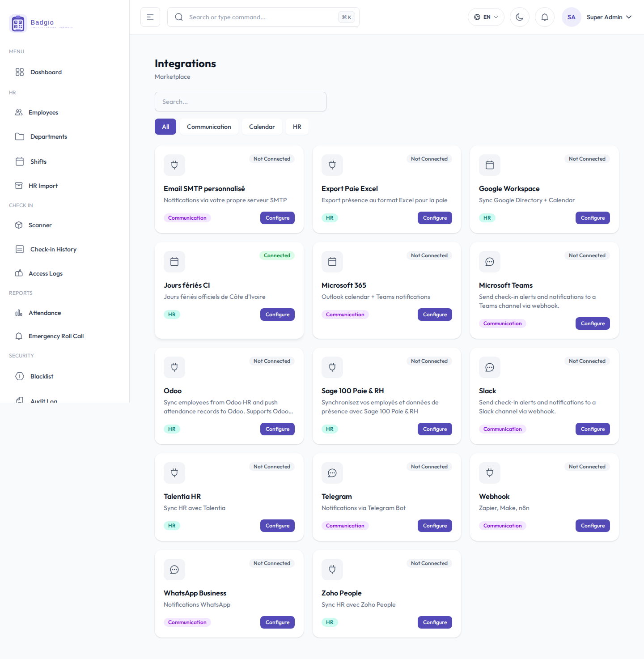
Task: Click the Badgio logo icon
Action: tap(18, 24)
